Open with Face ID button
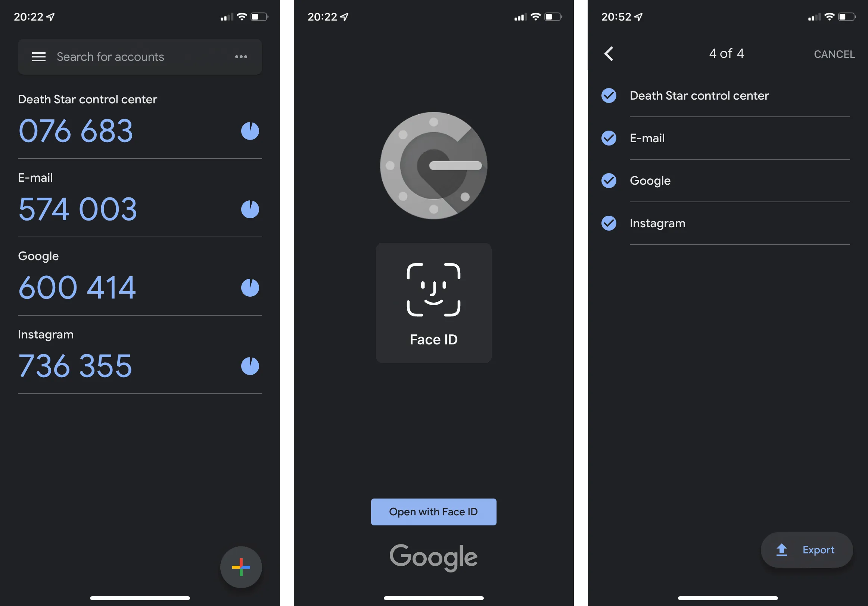Image resolution: width=868 pixels, height=606 pixels. (433, 511)
